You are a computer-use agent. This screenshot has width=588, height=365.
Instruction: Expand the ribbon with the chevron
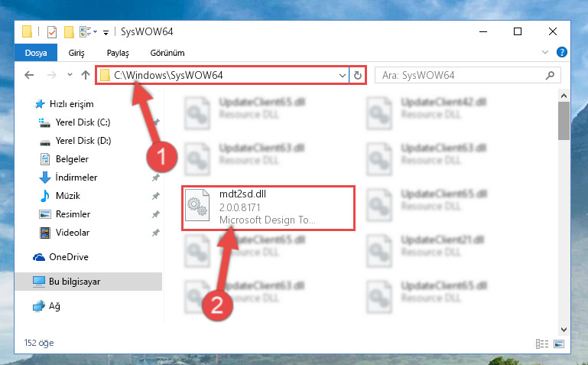tap(545, 52)
